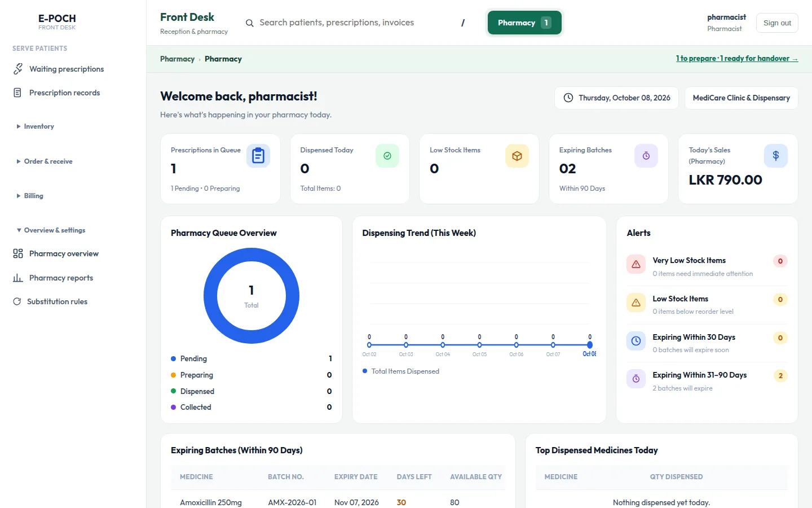Open Prescription records menu item
This screenshot has width=812, height=508.
pyautogui.click(x=64, y=93)
